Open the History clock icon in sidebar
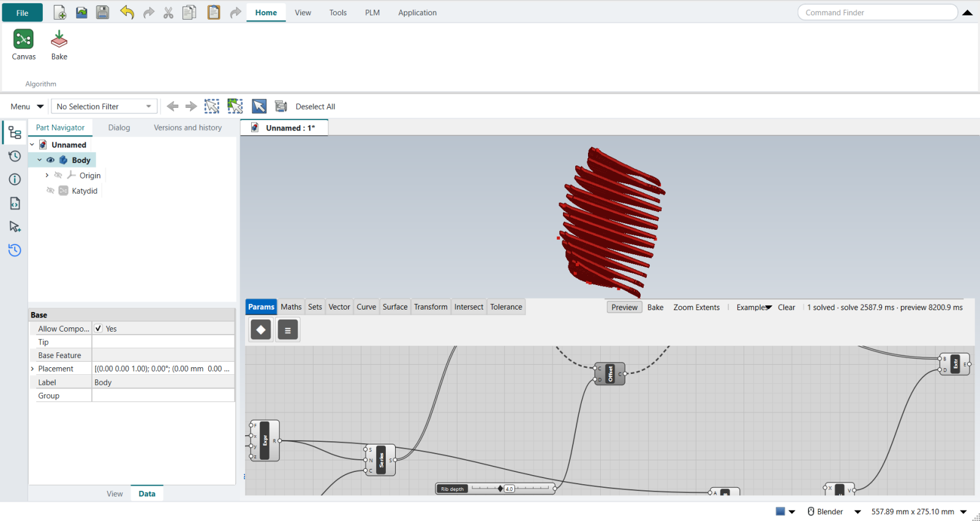Image resolution: width=980 pixels, height=521 pixels. click(x=15, y=156)
